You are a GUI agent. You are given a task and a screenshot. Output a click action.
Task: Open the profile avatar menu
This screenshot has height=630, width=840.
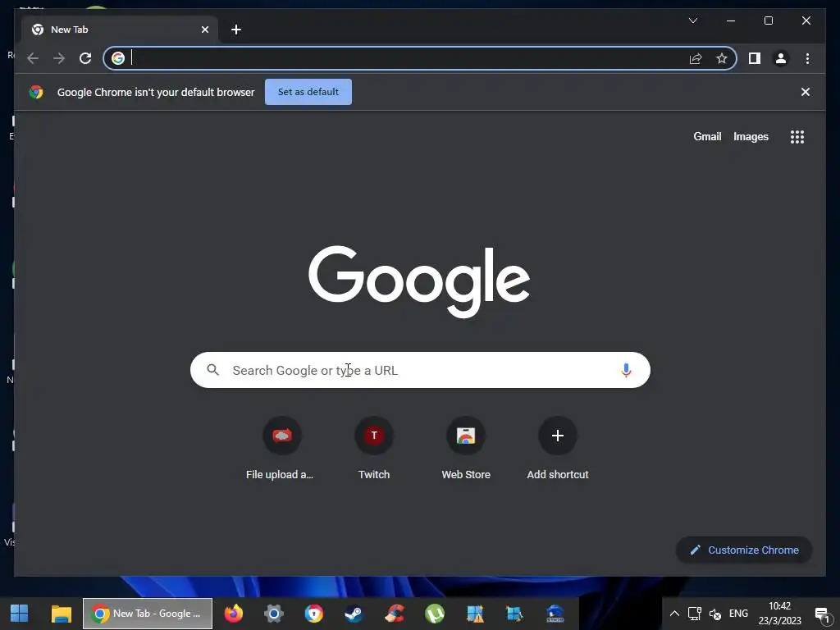point(781,58)
